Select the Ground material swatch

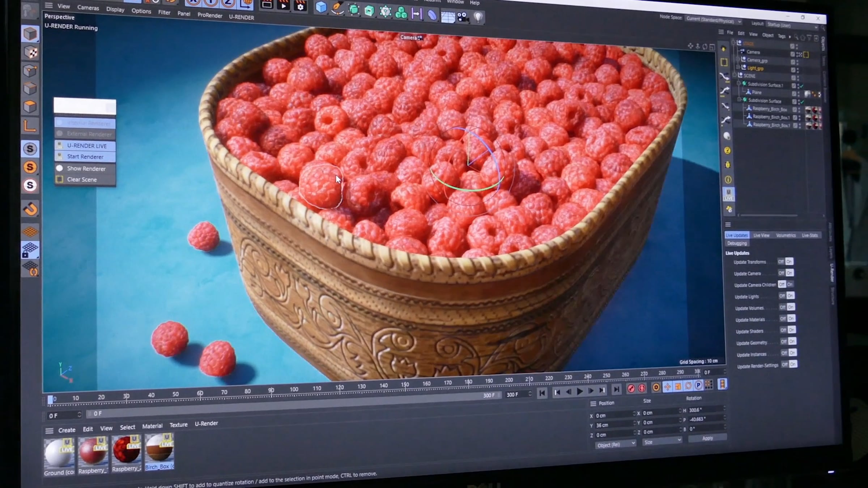59,457
